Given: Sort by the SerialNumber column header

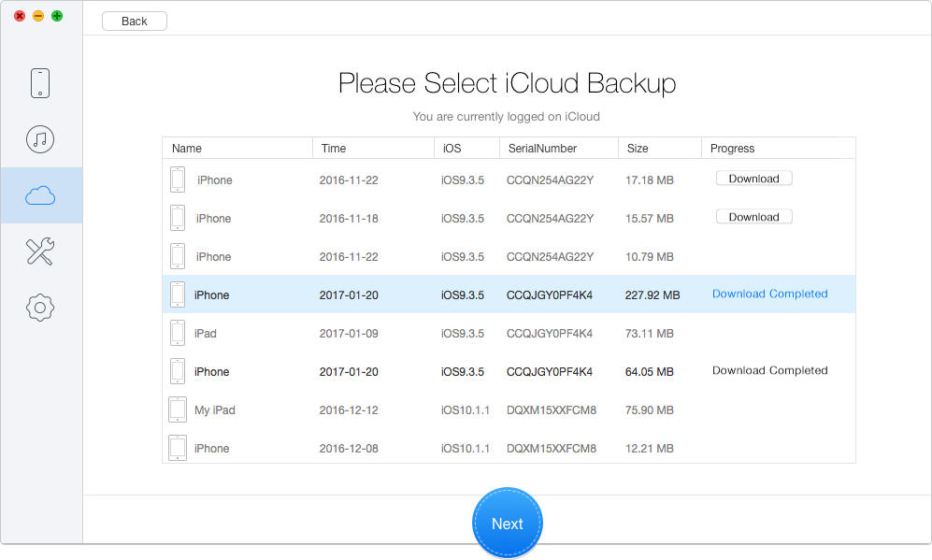Looking at the screenshot, I should pyautogui.click(x=559, y=148).
